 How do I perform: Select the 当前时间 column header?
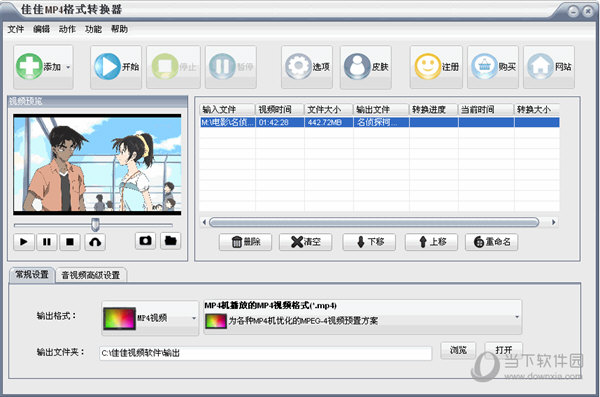click(486, 109)
